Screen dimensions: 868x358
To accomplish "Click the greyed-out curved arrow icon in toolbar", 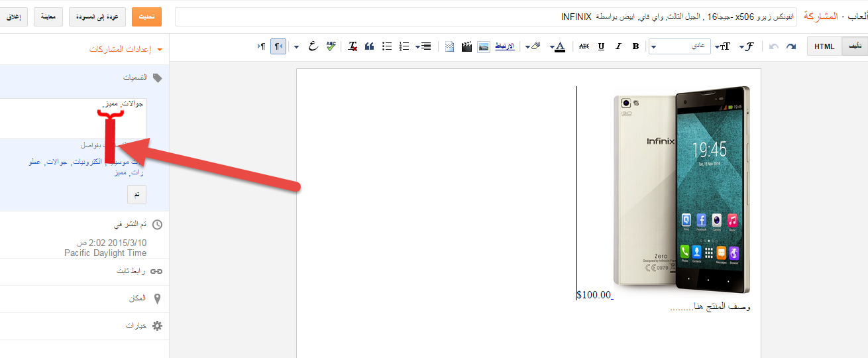I will (x=774, y=46).
